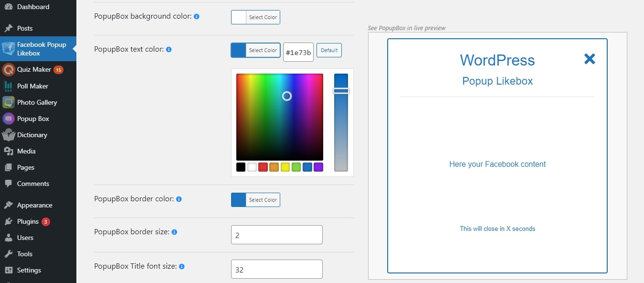This screenshot has width=644, height=283.
Task: Open the Poll Maker menu item
Action: 38,86
